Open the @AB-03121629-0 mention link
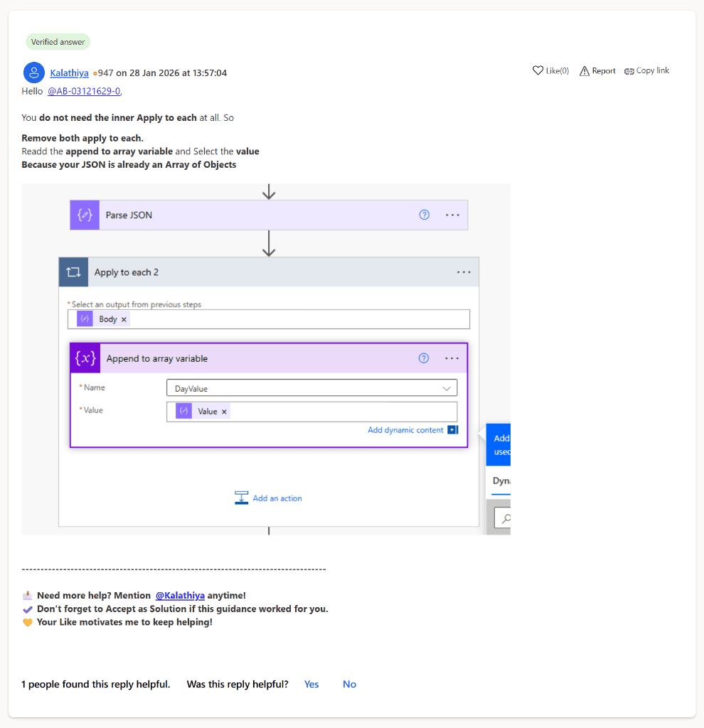704x728 pixels. [84, 91]
